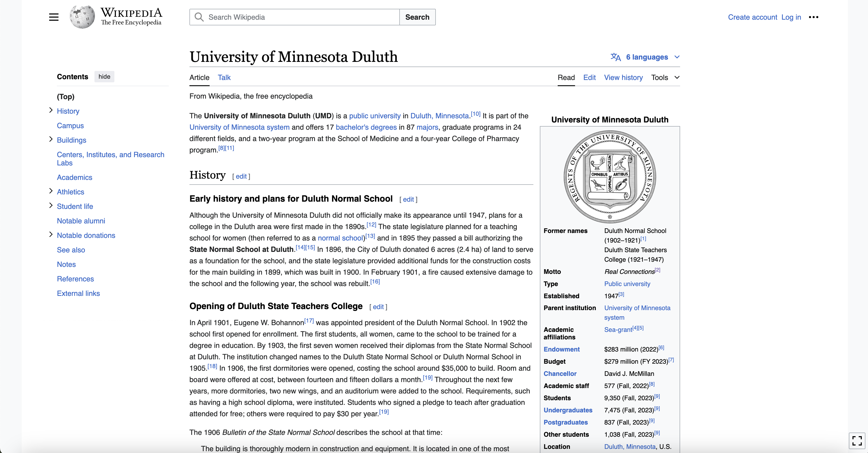This screenshot has height=453, width=868.
Task: Hide the Contents sidebar
Action: [x=105, y=77]
